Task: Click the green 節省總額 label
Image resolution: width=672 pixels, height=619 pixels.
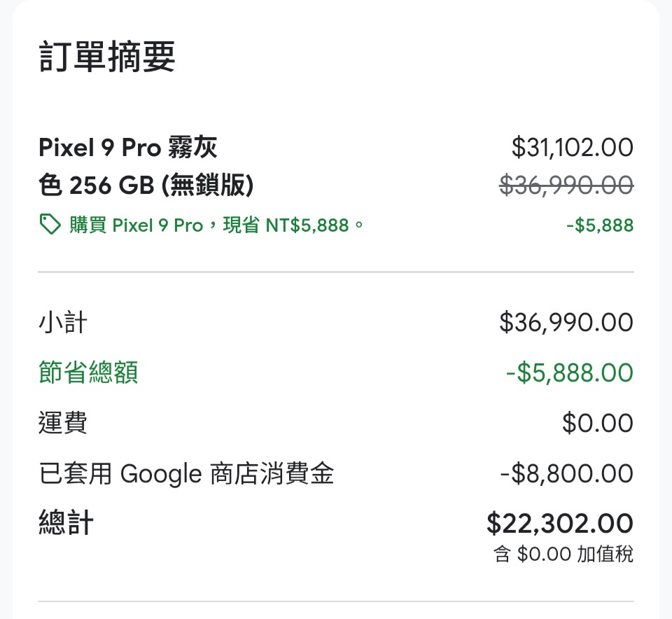Action: [88, 372]
